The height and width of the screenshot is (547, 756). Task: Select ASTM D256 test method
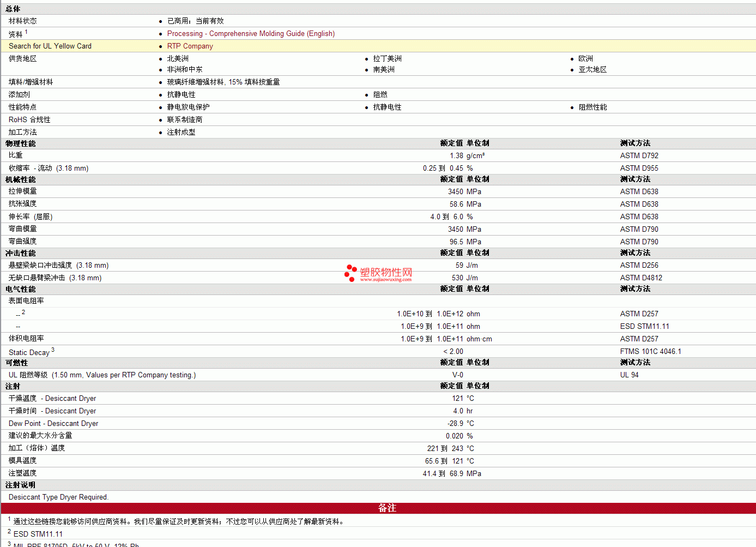(639, 266)
